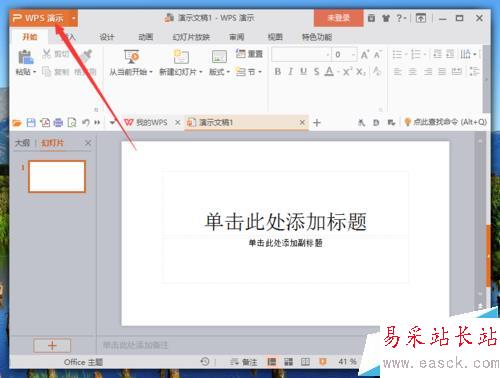The image size is (500, 378).
Task: Click the increase font size icon
Action: point(365,54)
